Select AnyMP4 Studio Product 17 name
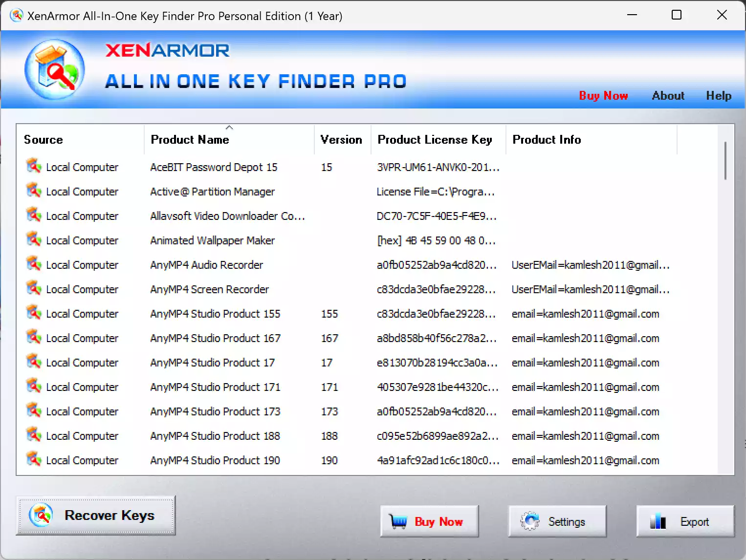This screenshot has width=746, height=560. pyautogui.click(x=212, y=363)
